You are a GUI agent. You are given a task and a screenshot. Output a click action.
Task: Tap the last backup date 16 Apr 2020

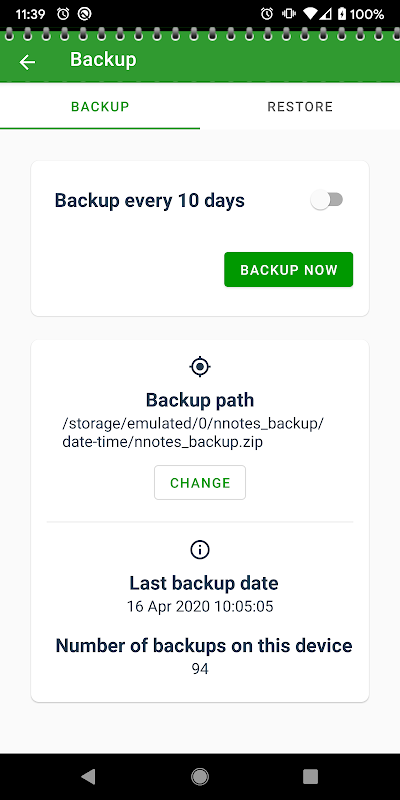[x=200, y=607]
